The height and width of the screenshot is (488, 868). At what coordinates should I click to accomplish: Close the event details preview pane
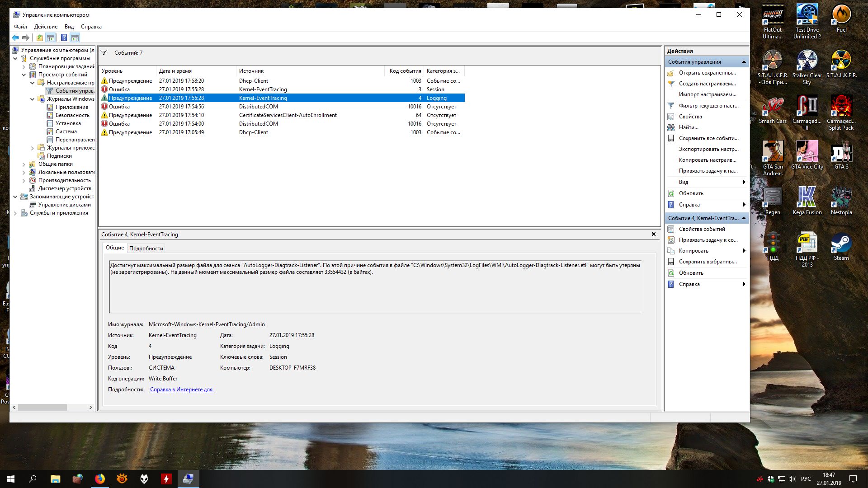click(x=653, y=234)
